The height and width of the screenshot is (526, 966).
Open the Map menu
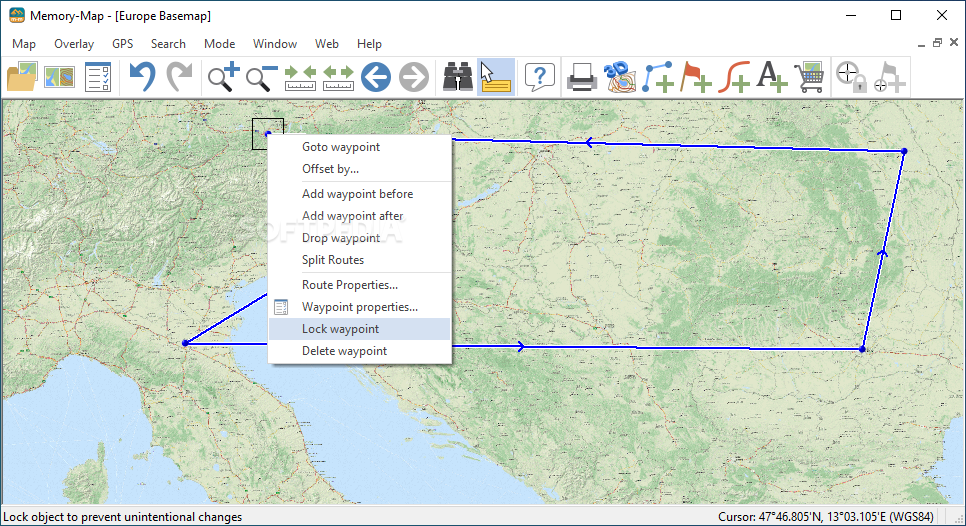pyautogui.click(x=24, y=44)
